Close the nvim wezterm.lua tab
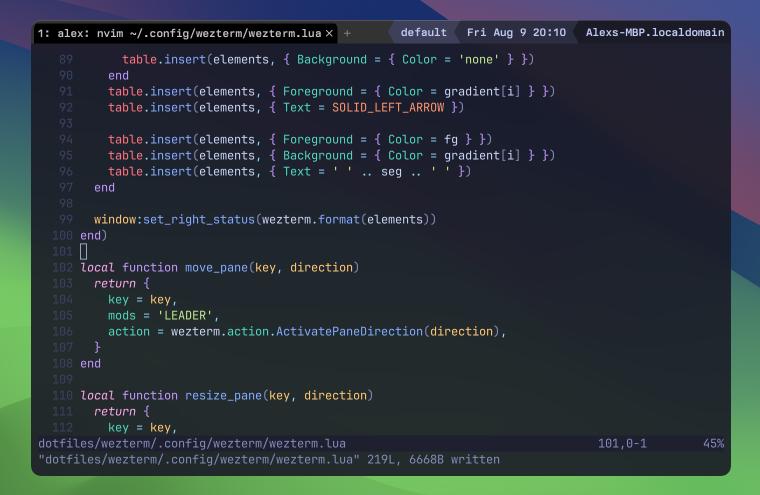The image size is (760, 495). 329,33
